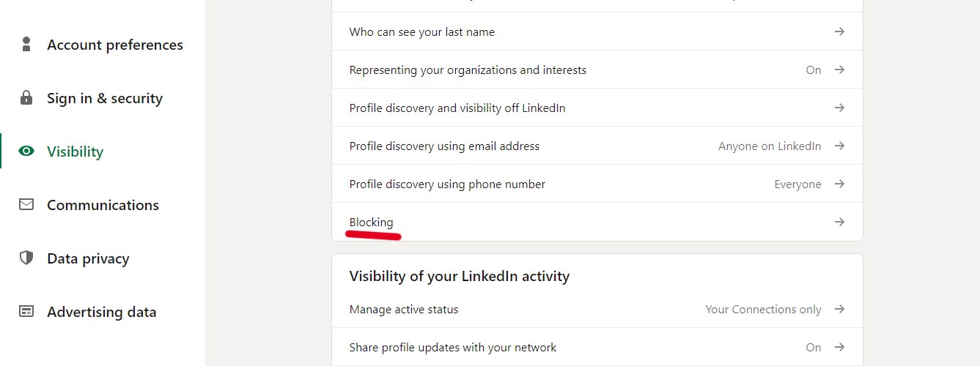Click the Visibility eye icon
The image size is (980, 366).
[26, 151]
